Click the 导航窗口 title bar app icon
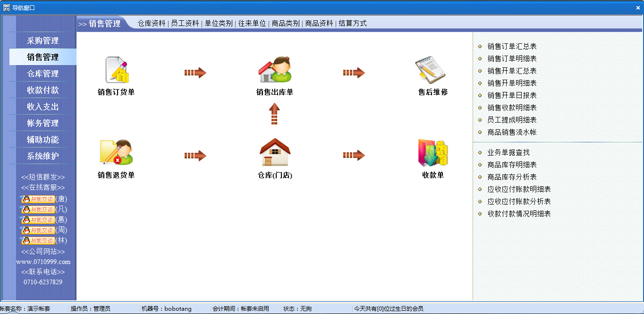The width and height of the screenshot is (644, 314). click(7, 8)
